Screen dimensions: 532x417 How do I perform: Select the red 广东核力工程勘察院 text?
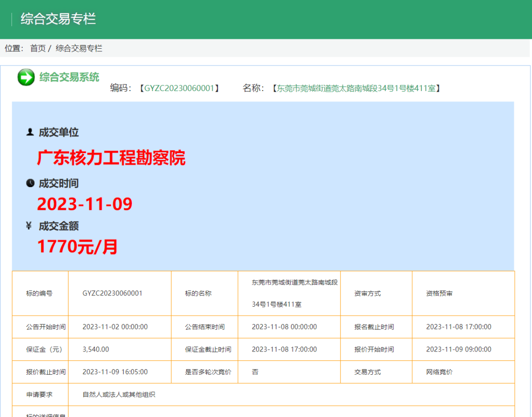[111, 158]
